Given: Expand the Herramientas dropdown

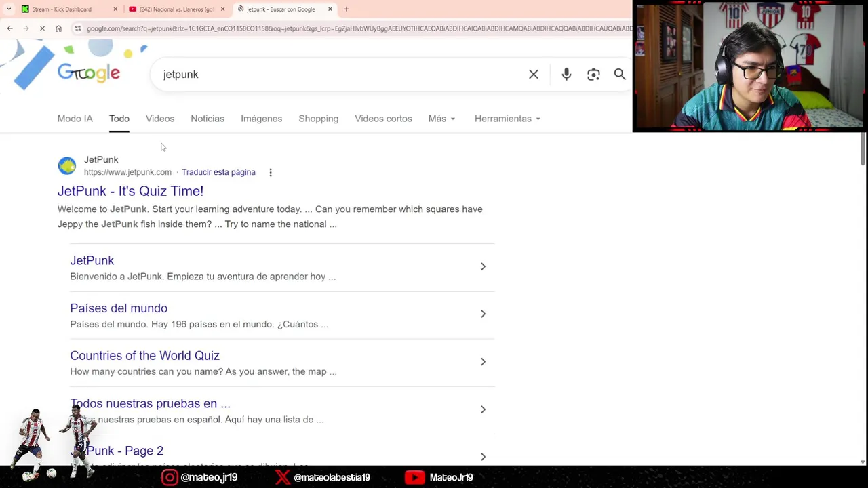Looking at the screenshot, I should 507,119.
